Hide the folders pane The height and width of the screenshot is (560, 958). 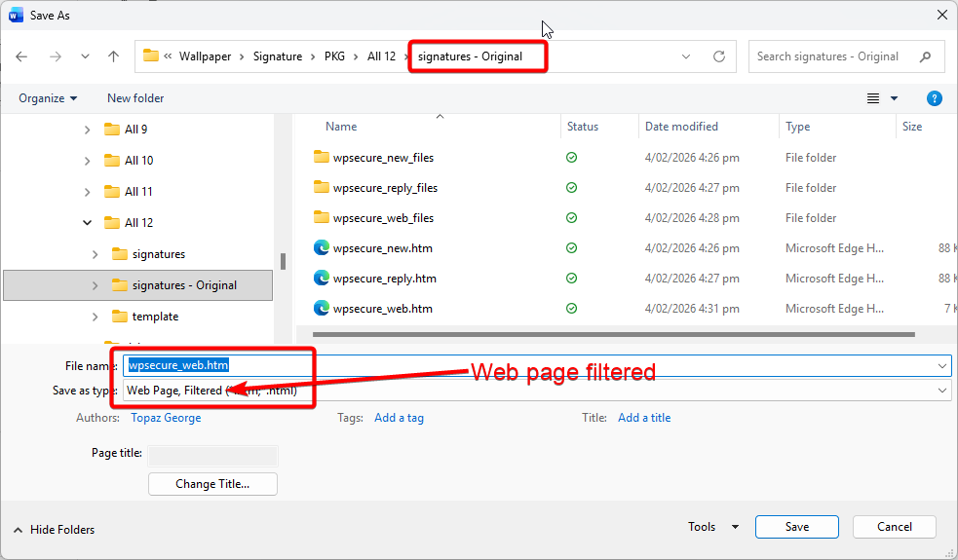pyautogui.click(x=55, y=530)
